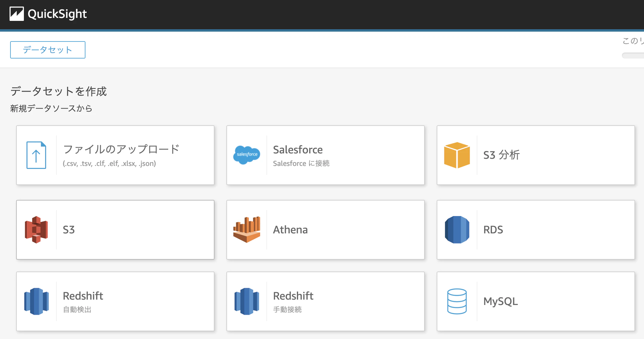This screenshot has width=644, height=339.
Task: Click the データセットを作成 heading
Action: [x=59, y=91]
